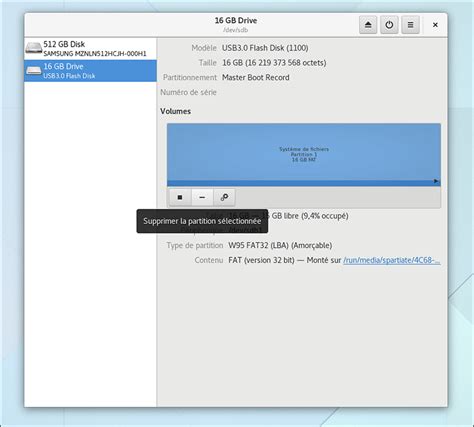474x427 pixels.
Task: Click FAT (version 32 bit) content text
Action: point(261,260)
